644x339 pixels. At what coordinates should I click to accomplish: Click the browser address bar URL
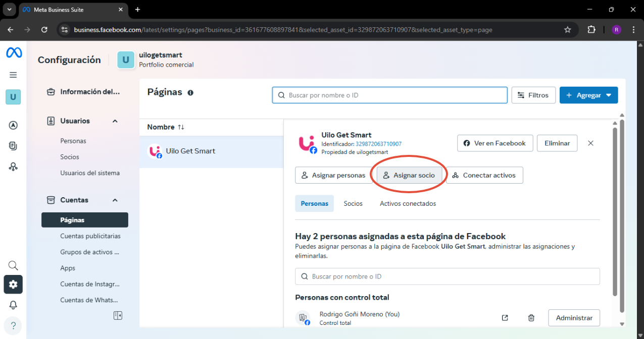pos(283,30)
